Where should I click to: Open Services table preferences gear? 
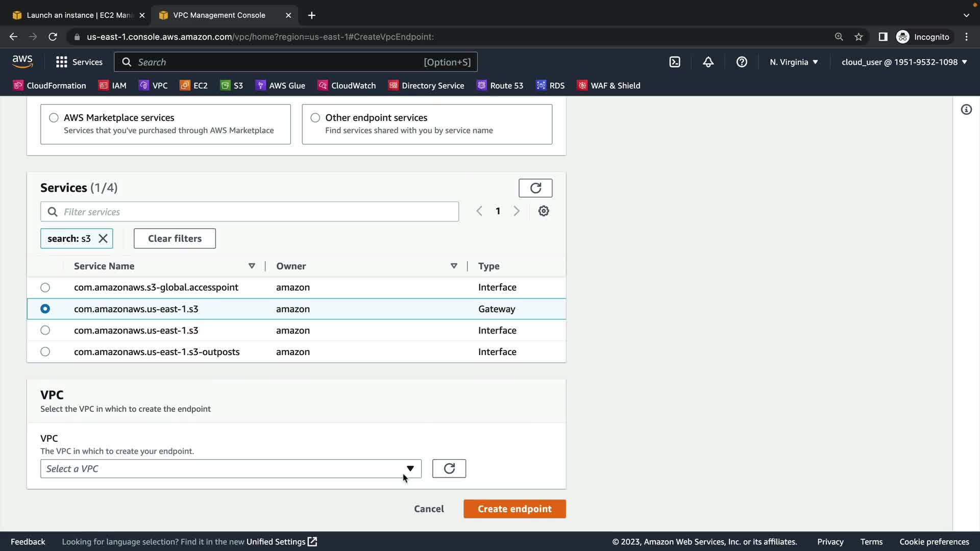(544, 211)
